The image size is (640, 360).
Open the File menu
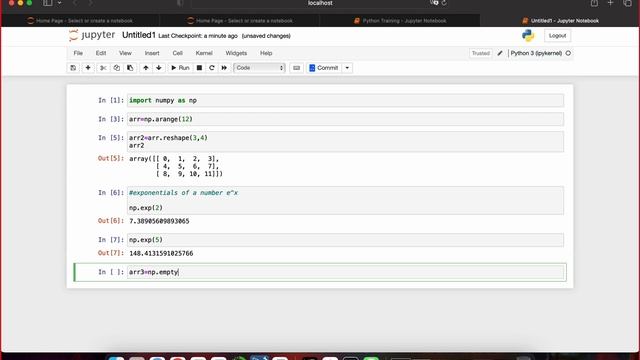[78, 53]
